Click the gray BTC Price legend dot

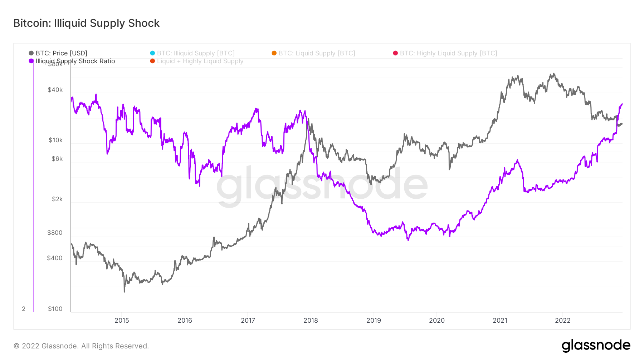coord(31,53)
